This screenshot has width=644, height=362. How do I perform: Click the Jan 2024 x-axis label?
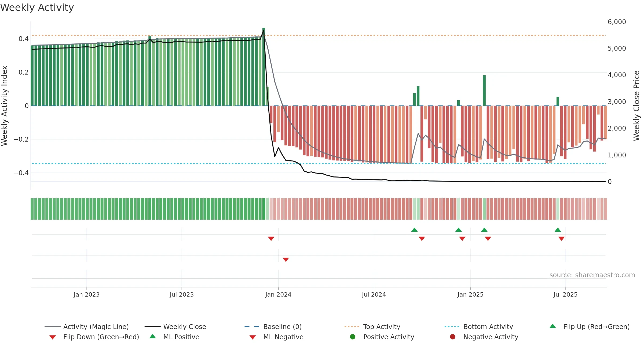point(278,295)
